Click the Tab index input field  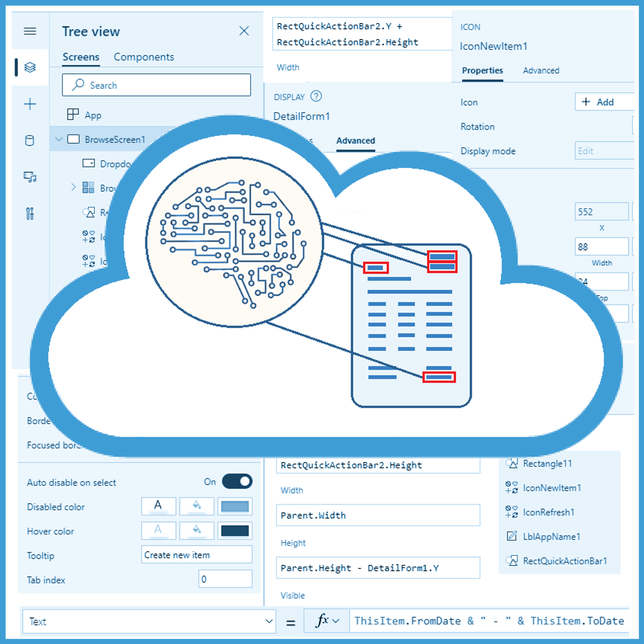(x=225, y=579)
